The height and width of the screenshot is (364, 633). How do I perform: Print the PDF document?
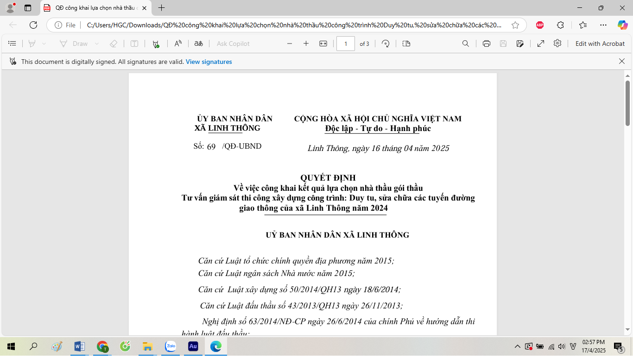tap(487, 44)
